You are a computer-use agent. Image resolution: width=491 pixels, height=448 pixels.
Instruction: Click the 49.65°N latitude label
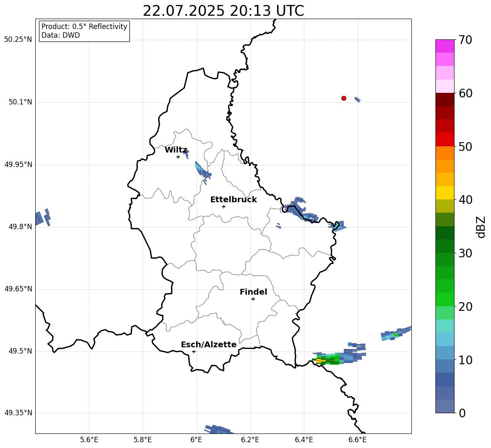(18, 289)
